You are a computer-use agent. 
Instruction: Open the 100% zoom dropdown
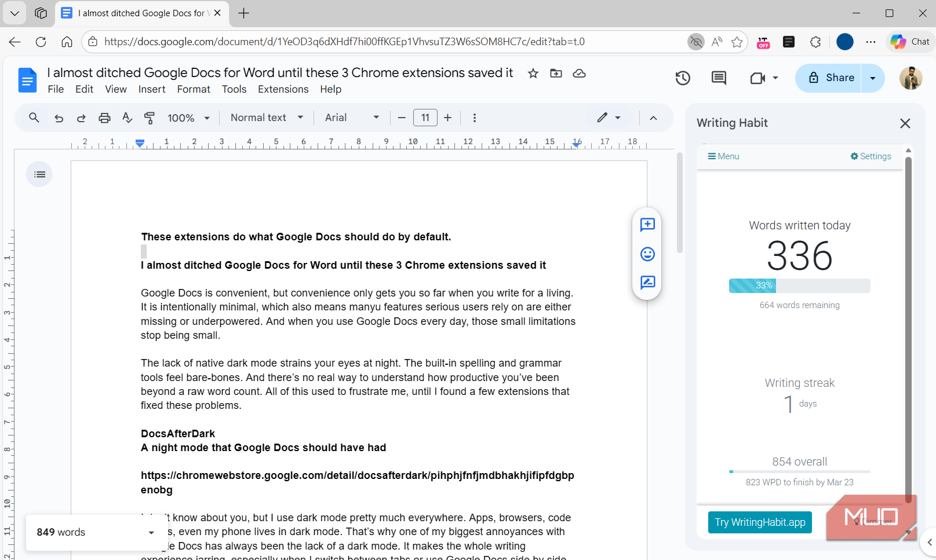(188, 118)
